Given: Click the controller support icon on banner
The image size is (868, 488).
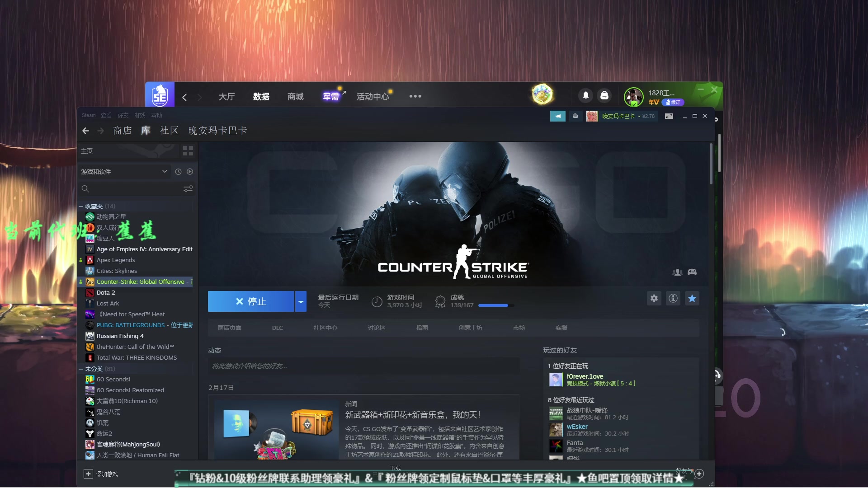Looking at the screenshot, I should [x=692, y=272].
